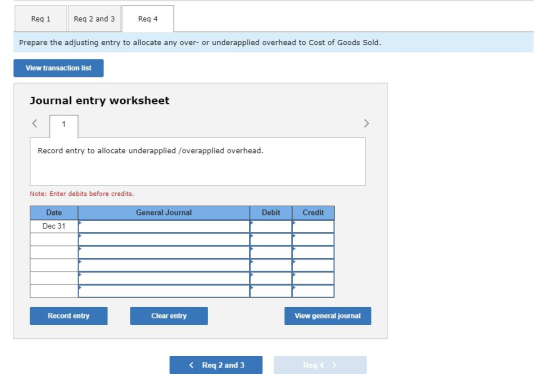Select Credit cell in second row
The width and height of the screenshot is (560, 374).
tap(313, 239)
